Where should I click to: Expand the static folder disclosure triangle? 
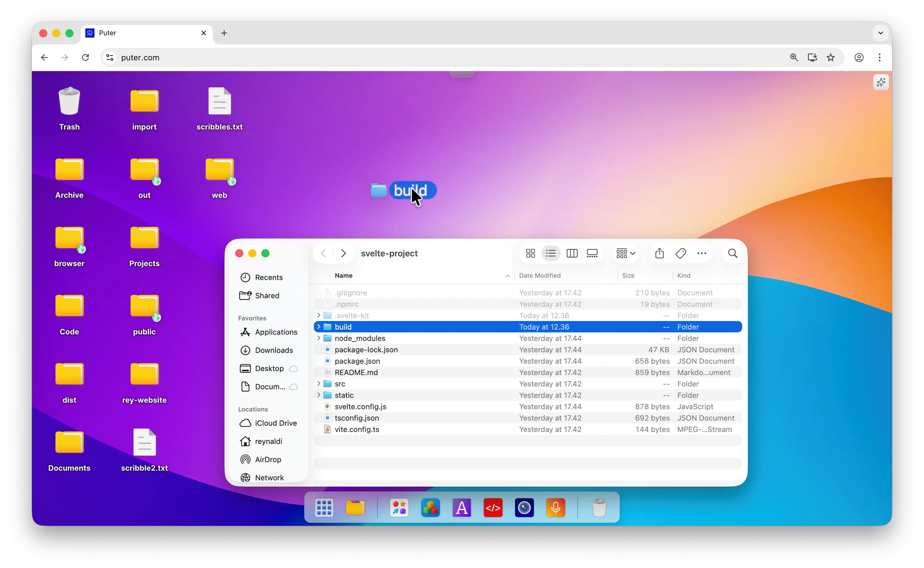[x=318, y=395]
